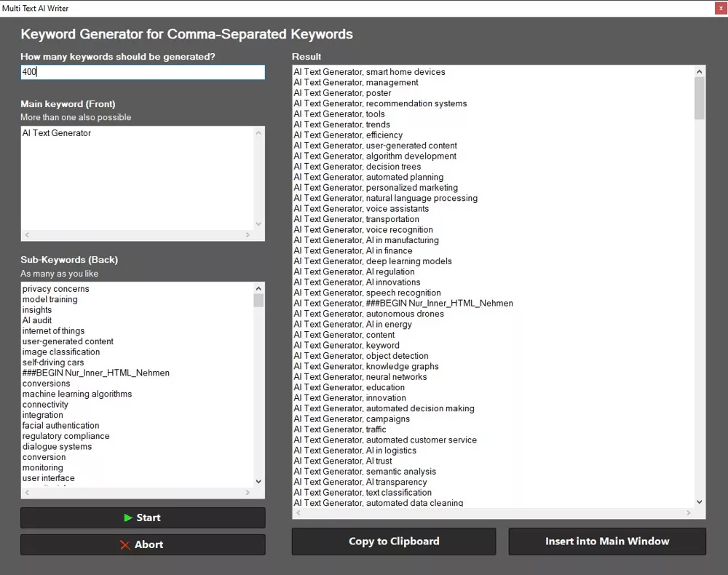
Task: Click 'AI Text Generator' in Main keyword box
Action: tap(57, 132)
